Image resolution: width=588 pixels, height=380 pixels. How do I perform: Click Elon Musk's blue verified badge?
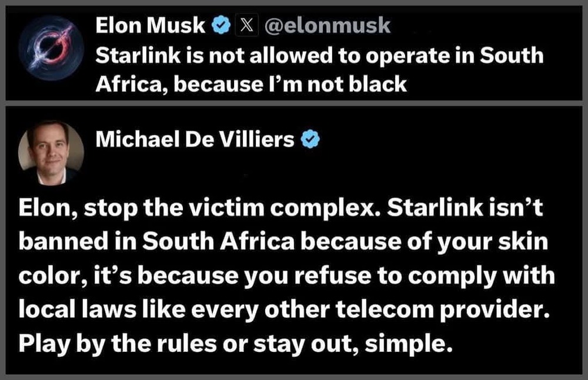click(220, 25)
